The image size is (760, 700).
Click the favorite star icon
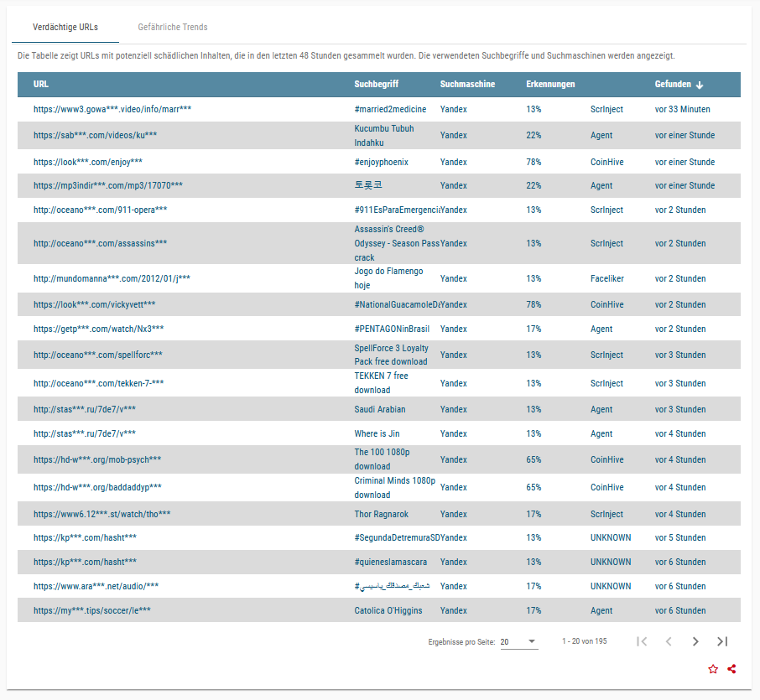point(713,669)
